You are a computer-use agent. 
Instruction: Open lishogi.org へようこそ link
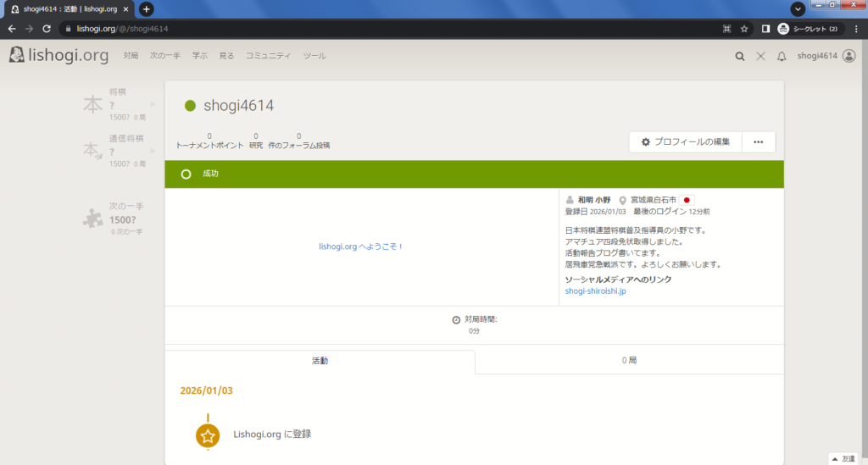click(x=361, y=246)
